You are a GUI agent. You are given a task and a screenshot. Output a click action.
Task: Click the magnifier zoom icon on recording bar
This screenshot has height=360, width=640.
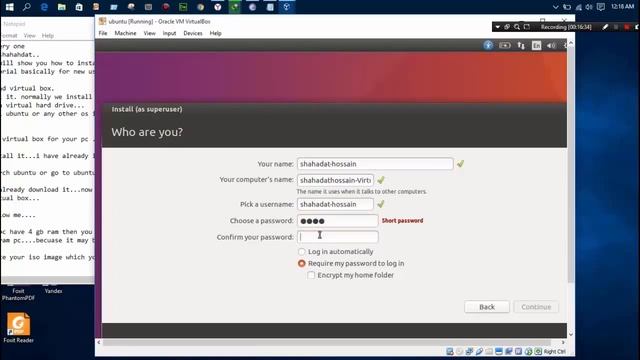pyautogui.click(x=517, y=27)
